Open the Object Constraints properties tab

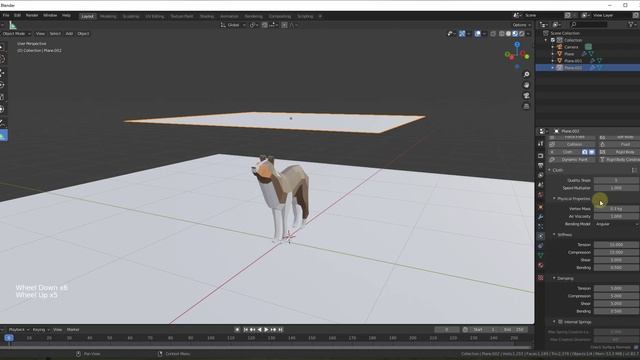click(x=540, y=246)
